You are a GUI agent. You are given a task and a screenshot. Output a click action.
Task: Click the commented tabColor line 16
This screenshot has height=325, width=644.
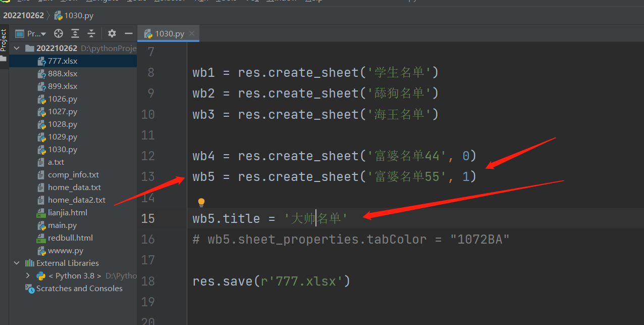[x=351, y=239]
